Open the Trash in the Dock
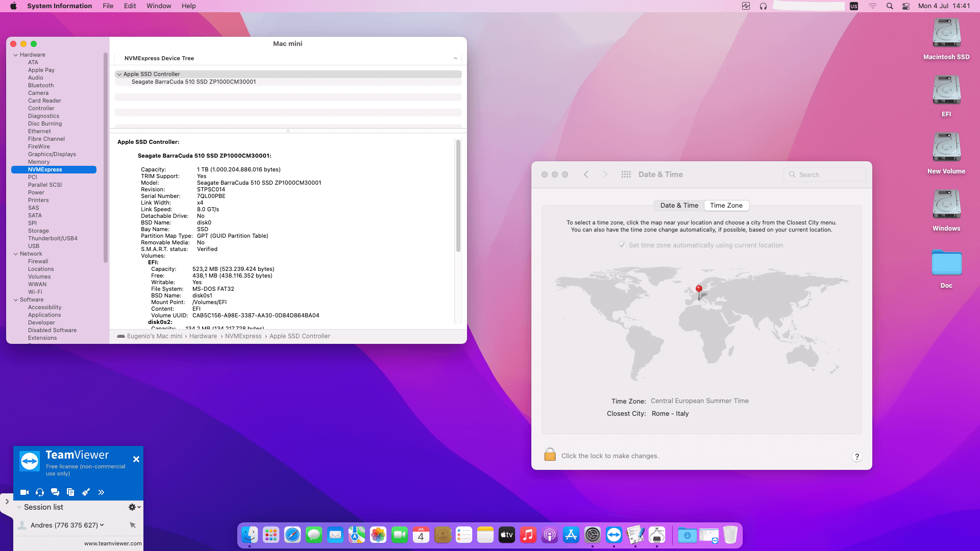Screen dimensions: 980x551 click(x=730, y=535)
